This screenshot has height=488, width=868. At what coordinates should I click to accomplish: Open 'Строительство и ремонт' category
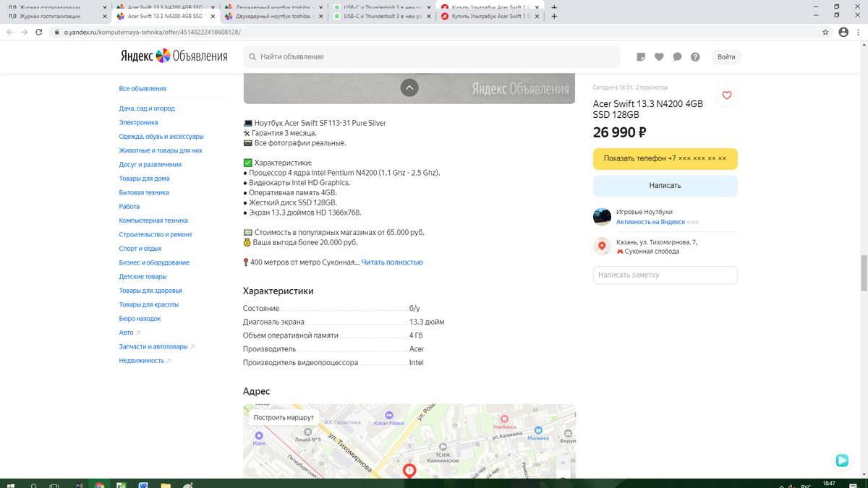tap(156, 234)
